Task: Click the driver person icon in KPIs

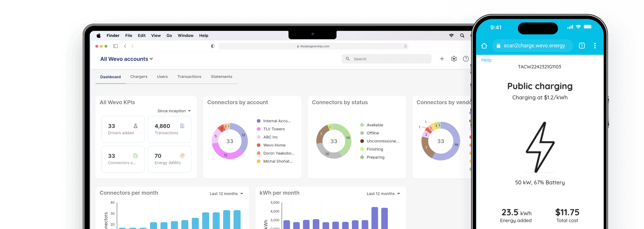Action: pyautogui.click(x=136, y=126)
